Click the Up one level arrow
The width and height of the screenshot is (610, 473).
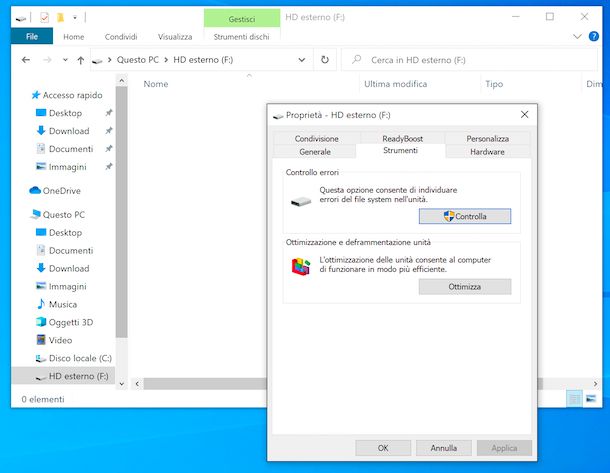81,60
